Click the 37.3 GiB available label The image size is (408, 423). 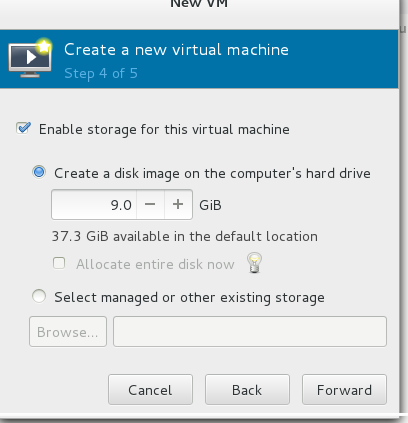[185, 236]
